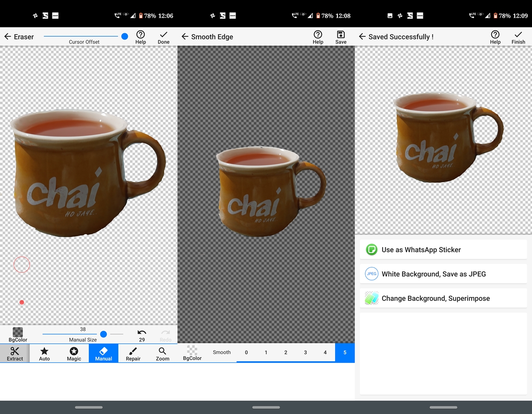Tap the Smooth Edge title text
The width and height of the screenshot is (532, 414).
pyautogui.click(x=212, y=37)
